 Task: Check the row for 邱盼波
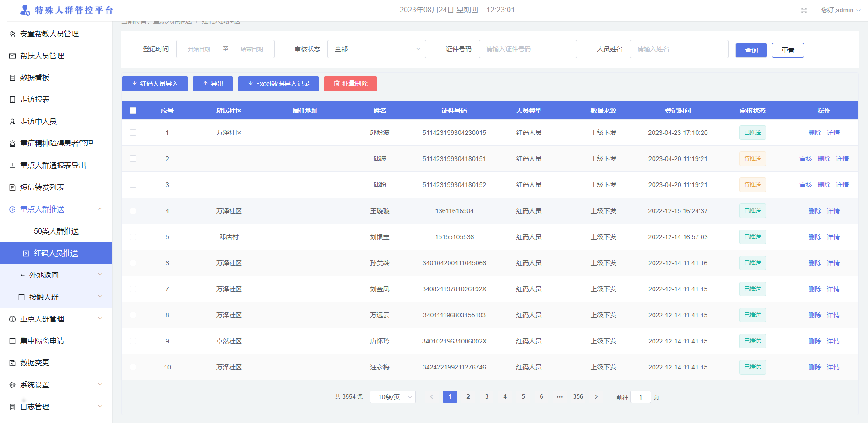[x=133, y=133]
